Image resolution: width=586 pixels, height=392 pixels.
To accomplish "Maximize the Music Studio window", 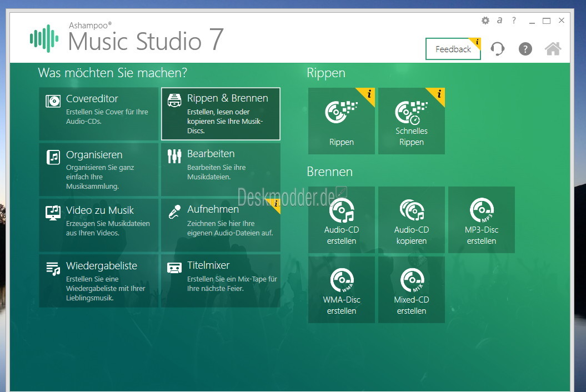I will [x=547, y=21].
